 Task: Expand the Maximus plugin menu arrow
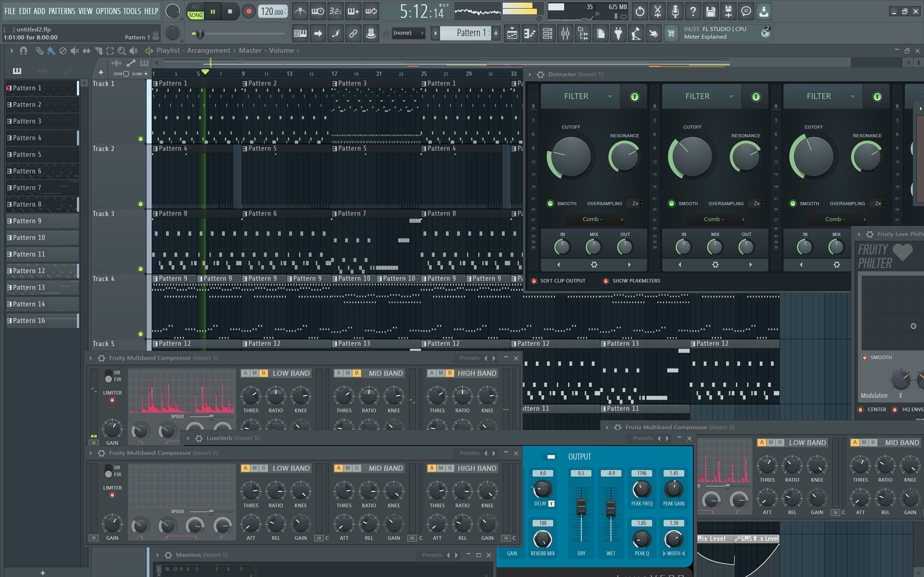click(x=157, y=555)
